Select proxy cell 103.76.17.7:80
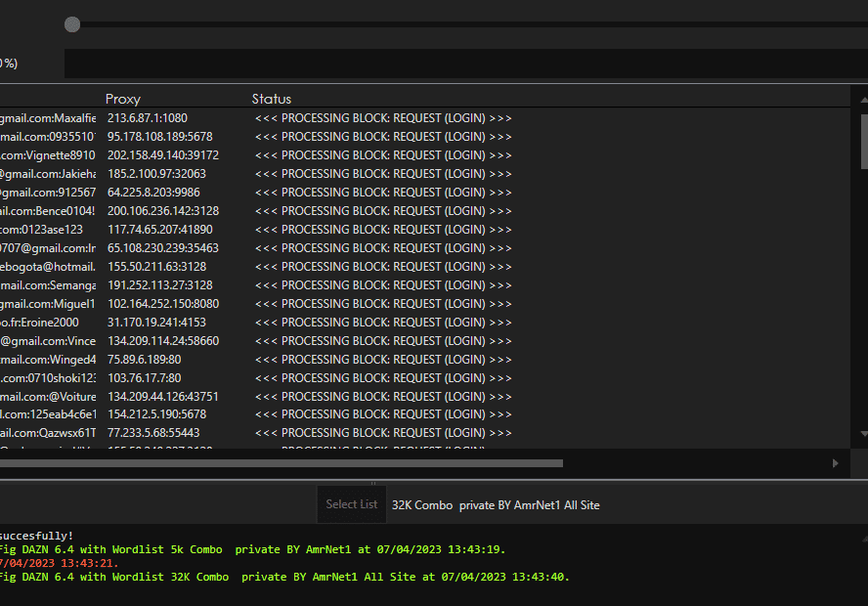This screenshot has height=606, width=868. [144, 378]
